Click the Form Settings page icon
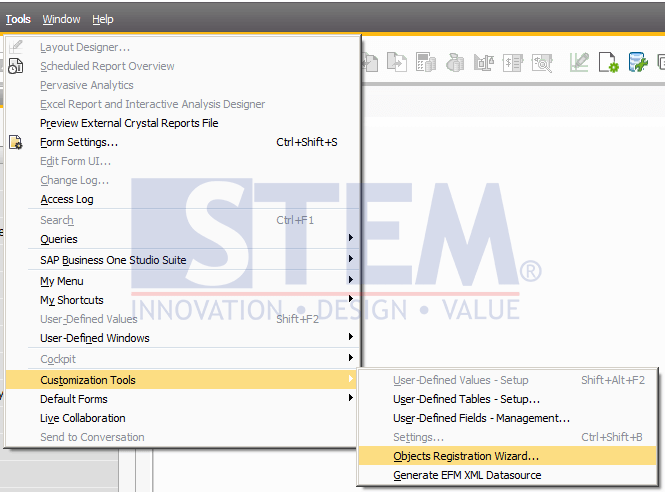Screen dimensions: 665x492 pyautogui.click(x=16, y=142)
